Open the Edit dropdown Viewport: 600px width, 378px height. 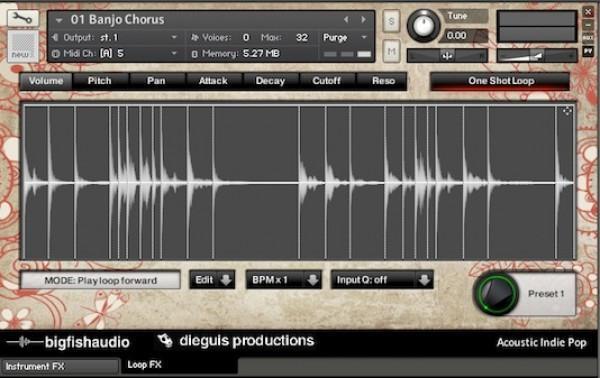point(212,280)
